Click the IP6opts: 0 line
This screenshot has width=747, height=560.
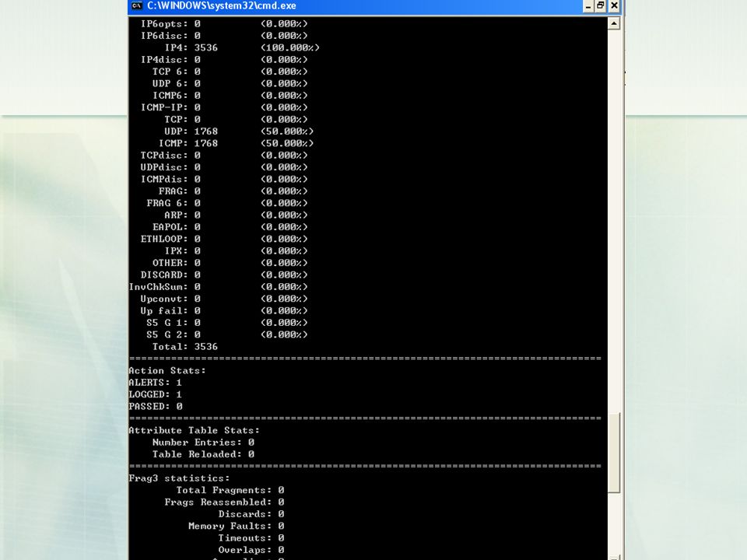click(x=224, y=24)
